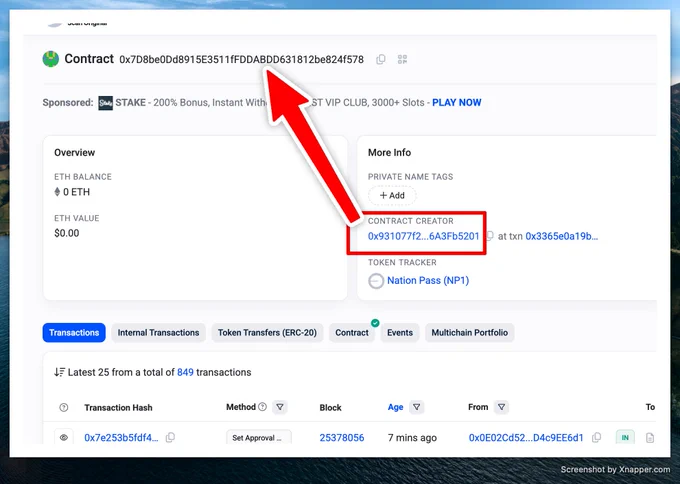Click the Ethereum icon beside 0 ETH
This screenshot has width=680, height=484.
[x=57, y=192]
